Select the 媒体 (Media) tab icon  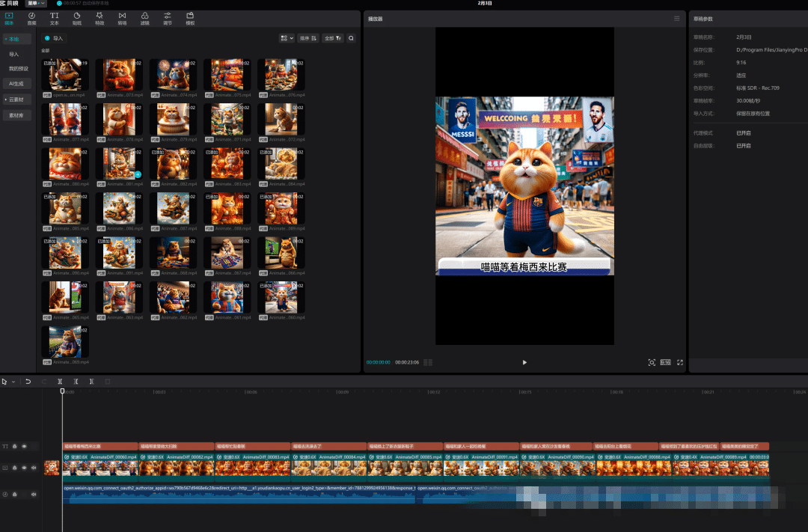coord(9,19)
